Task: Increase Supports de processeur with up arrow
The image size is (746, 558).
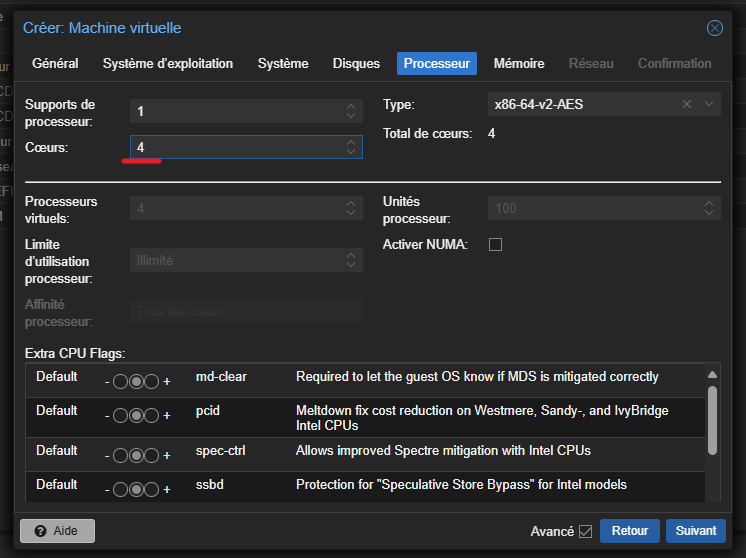Action: pyautogui.click(x=351, y=107)
